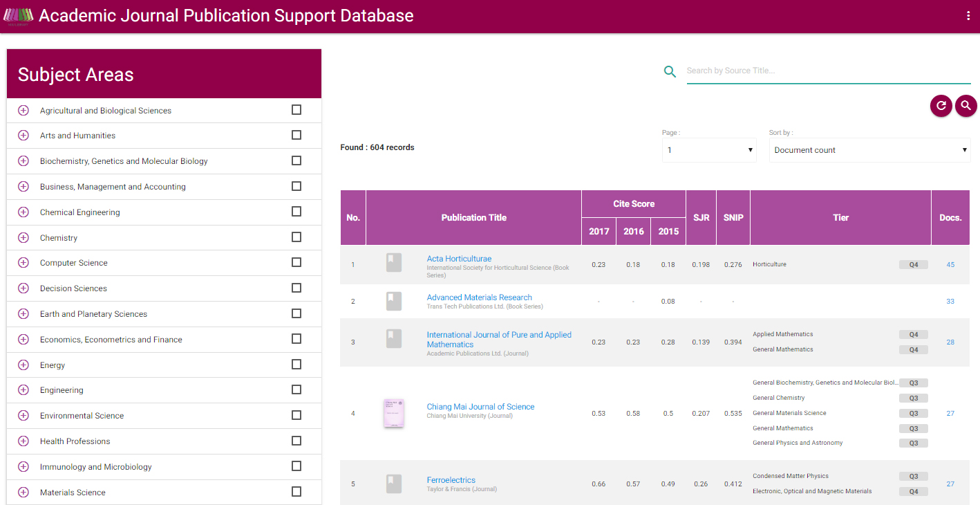Viewport: 980px width, 505px height.
Task: Enable the Engineering checkbox filter
Action: click(296, 390)
